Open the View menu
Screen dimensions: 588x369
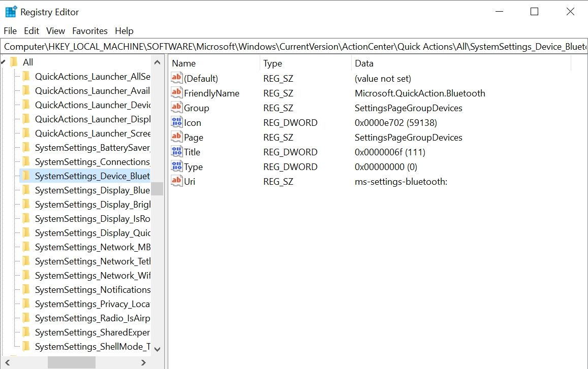click(x=55, y=31)
